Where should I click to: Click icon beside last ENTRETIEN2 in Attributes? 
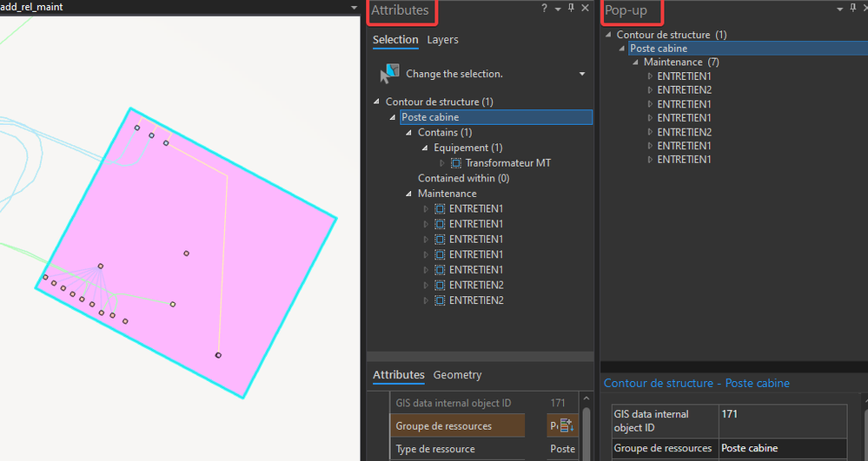pos(440,300)
